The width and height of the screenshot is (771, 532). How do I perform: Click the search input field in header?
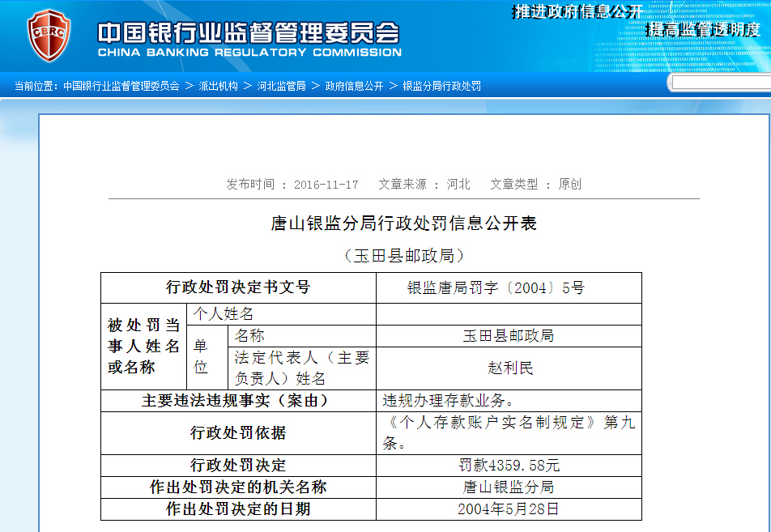click(721, 83)
